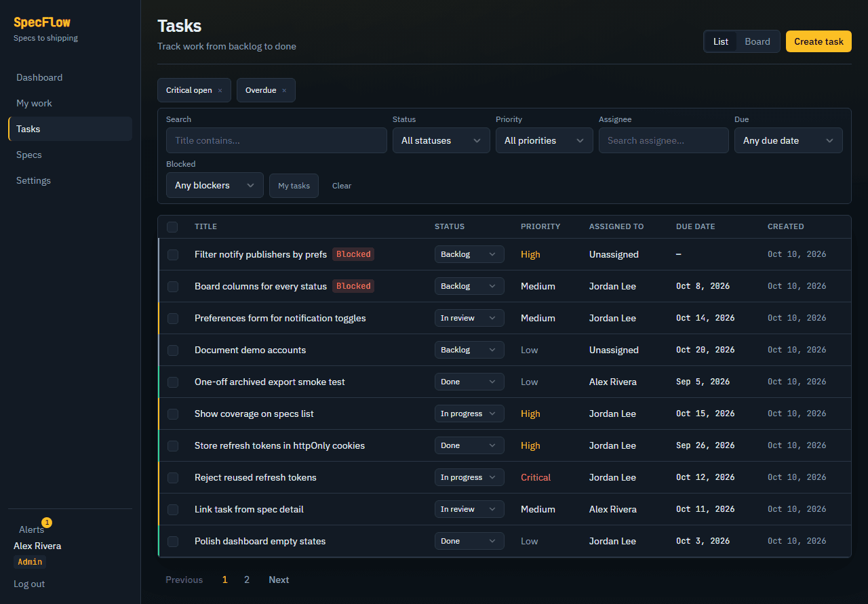
Task: Open task Store refresh tokens in httpOnly cookies
Action: (x=279, y=445)
